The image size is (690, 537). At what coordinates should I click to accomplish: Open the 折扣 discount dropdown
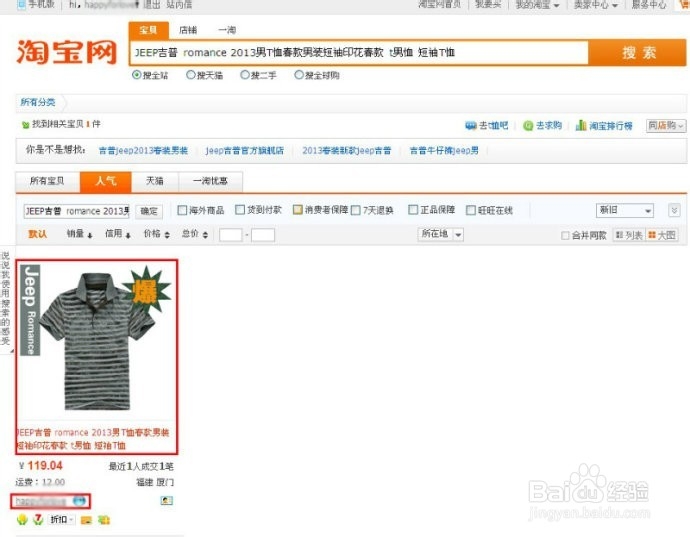click(61, 520)
